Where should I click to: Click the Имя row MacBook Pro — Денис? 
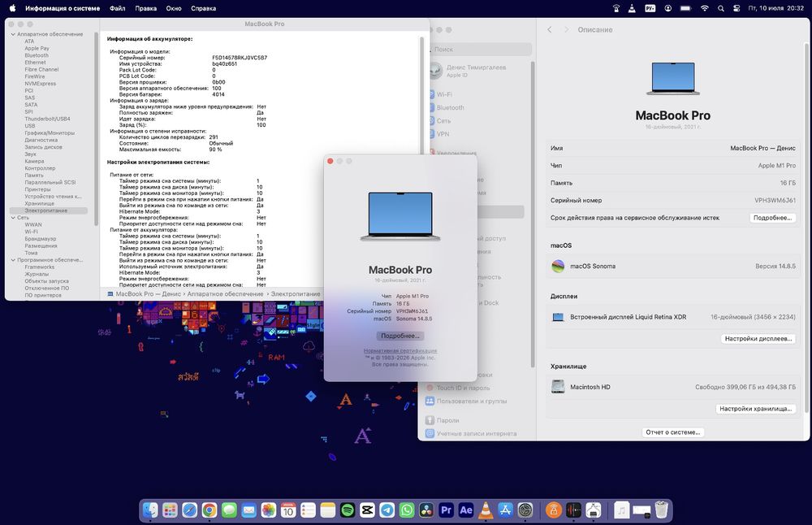point(672,148)
